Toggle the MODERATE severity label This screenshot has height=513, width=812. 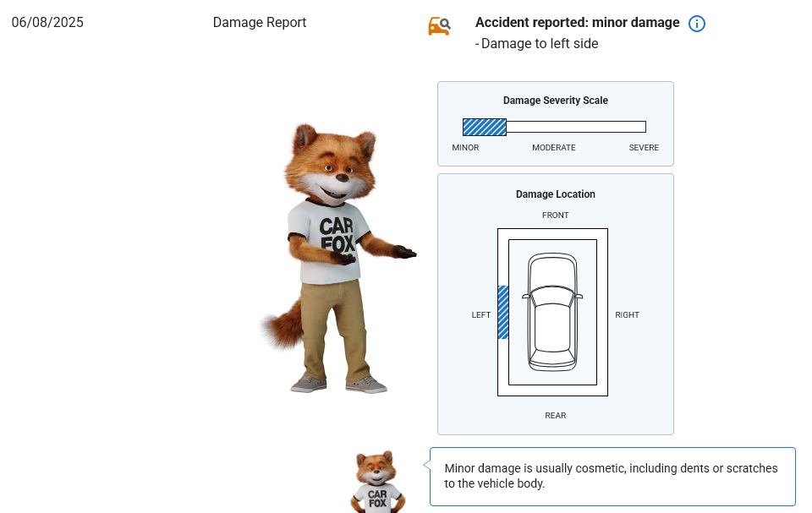click(x=553, y=147)
